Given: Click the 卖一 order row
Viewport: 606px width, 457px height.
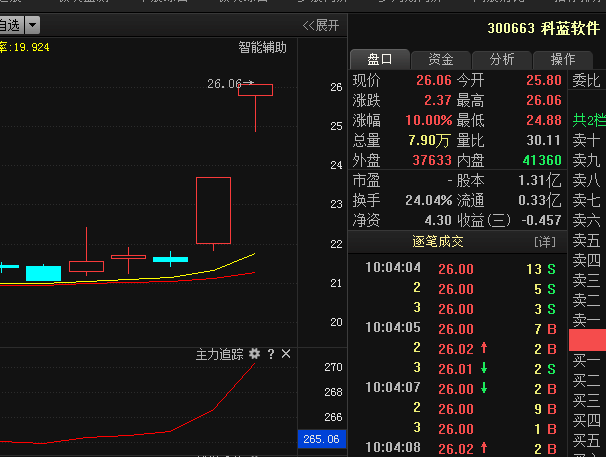Looking at the screenshot, I should [587, 321].
